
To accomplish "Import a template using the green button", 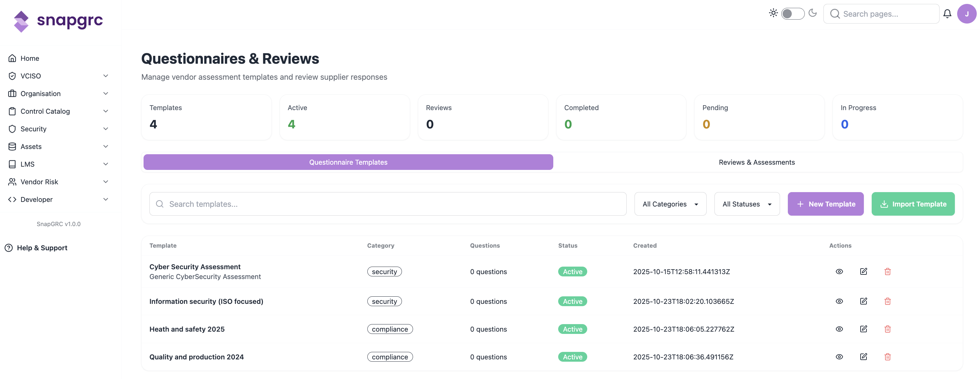I will (x=913, y=204).
